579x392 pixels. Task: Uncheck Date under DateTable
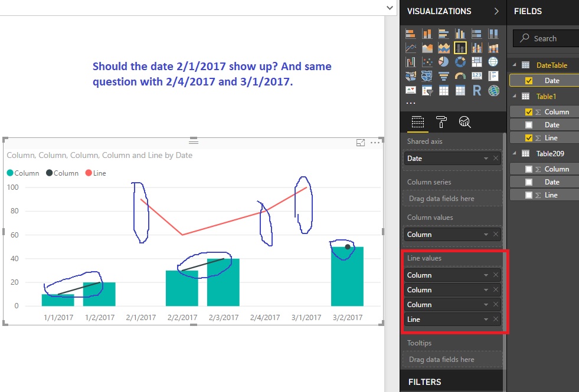click(529, 80)
